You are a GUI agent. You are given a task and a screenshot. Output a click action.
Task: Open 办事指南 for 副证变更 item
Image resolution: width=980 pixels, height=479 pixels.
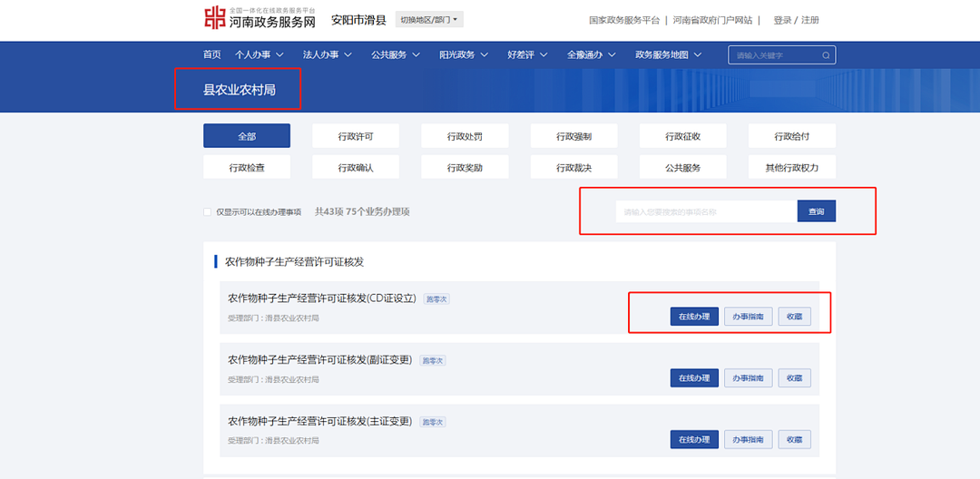click(748, 377)
